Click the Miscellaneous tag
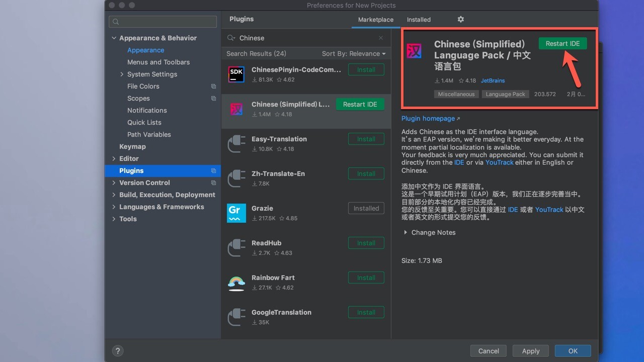Screen dimensions: 644x362 click(456, 94)
